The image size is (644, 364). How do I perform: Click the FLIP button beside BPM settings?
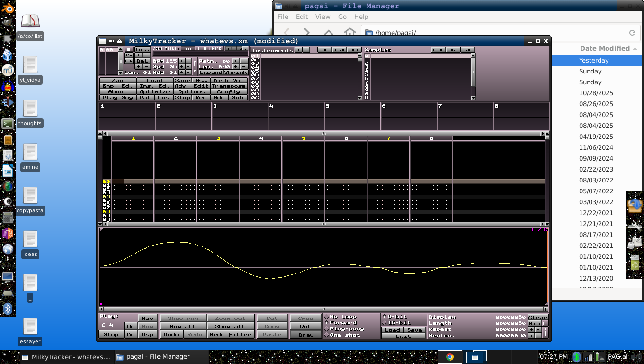194,66
